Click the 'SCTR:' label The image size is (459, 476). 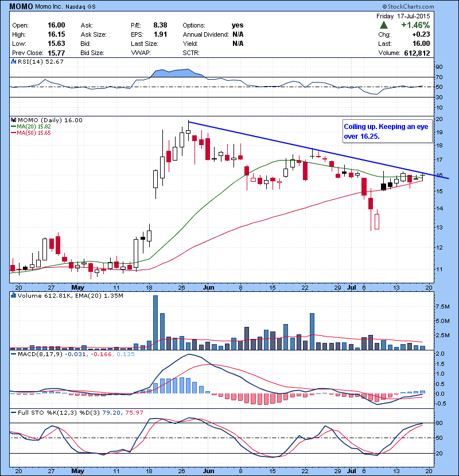(x=191, y=53)
